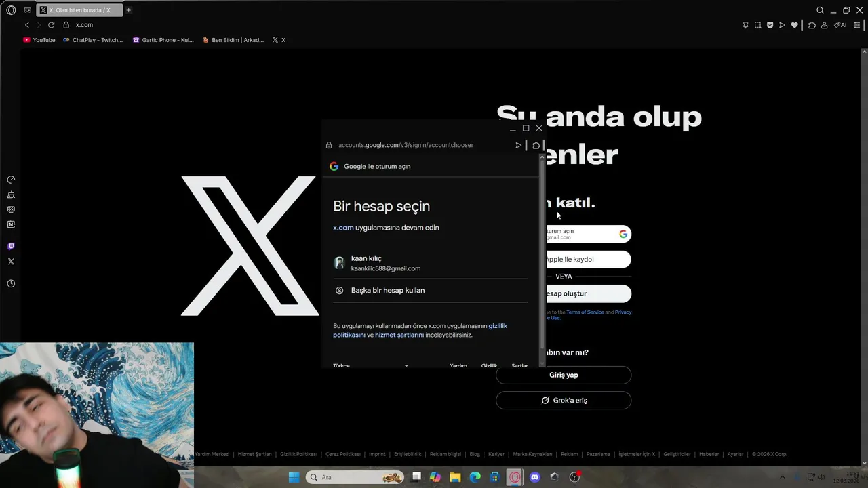Open Gizlilik Politikası footer link

(x=298, y=454)
